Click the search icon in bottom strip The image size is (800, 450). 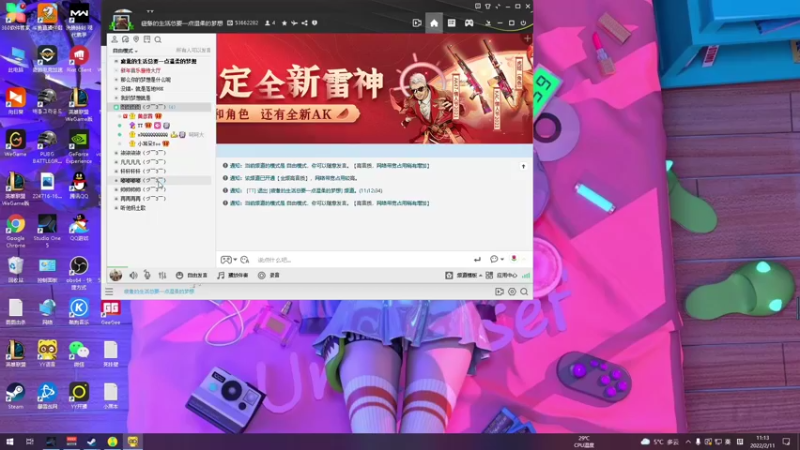pyautogui.click(x=524, y=292)
